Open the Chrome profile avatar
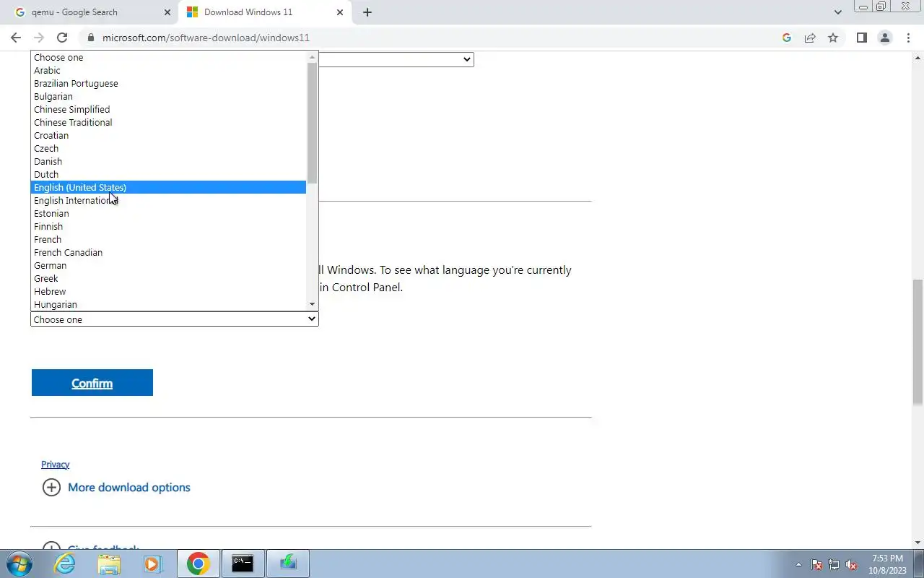This screenshot has width=924, height=578. [x=885, y=38]
